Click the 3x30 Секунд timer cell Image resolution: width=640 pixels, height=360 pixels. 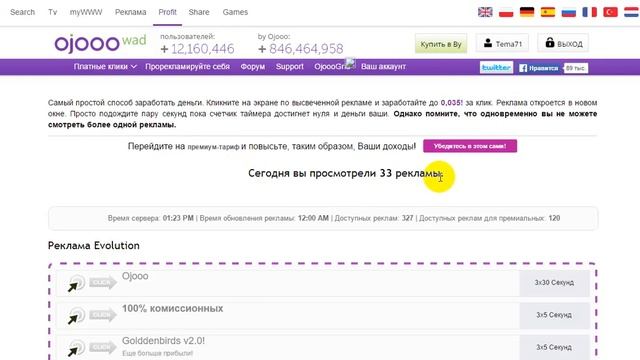pyautogui.click(x=554, y=283)
